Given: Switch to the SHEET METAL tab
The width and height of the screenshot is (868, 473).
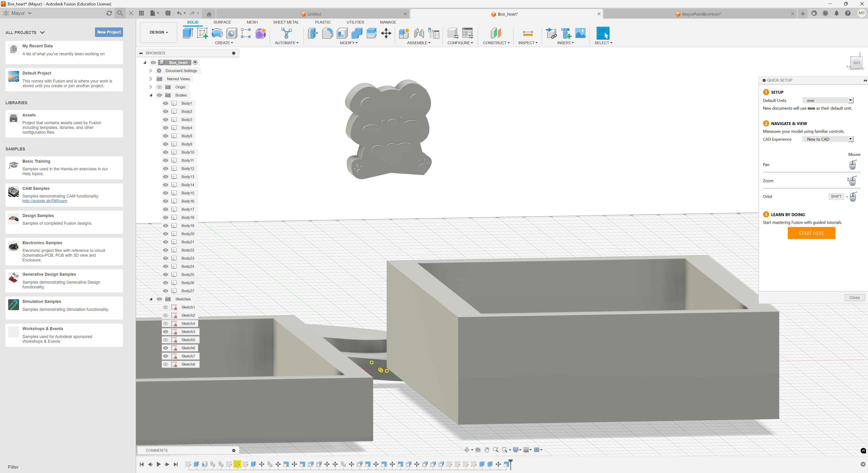Looking at the screenshot, I should pos(286,22).
